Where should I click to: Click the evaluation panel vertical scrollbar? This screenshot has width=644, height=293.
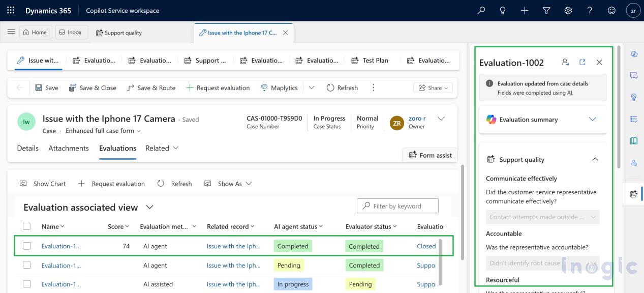click(x=618, y=107)
